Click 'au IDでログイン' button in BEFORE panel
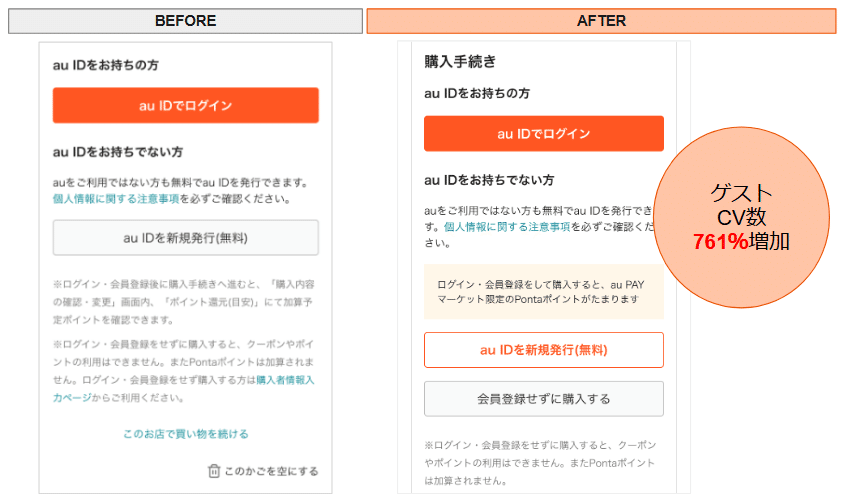850x502 pixels. (185, 105)
